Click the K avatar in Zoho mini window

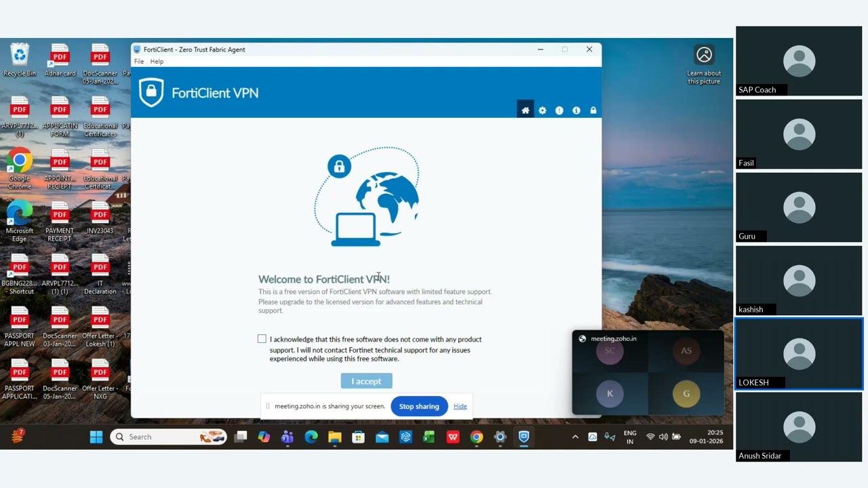coord(610,394)
